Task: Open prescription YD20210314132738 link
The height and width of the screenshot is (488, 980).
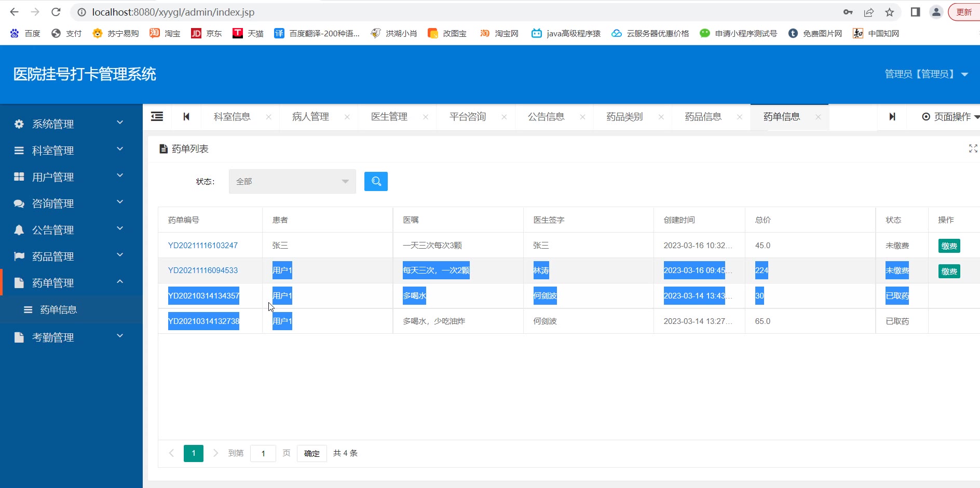Action: pyautogui.click(x=203, y=321)
